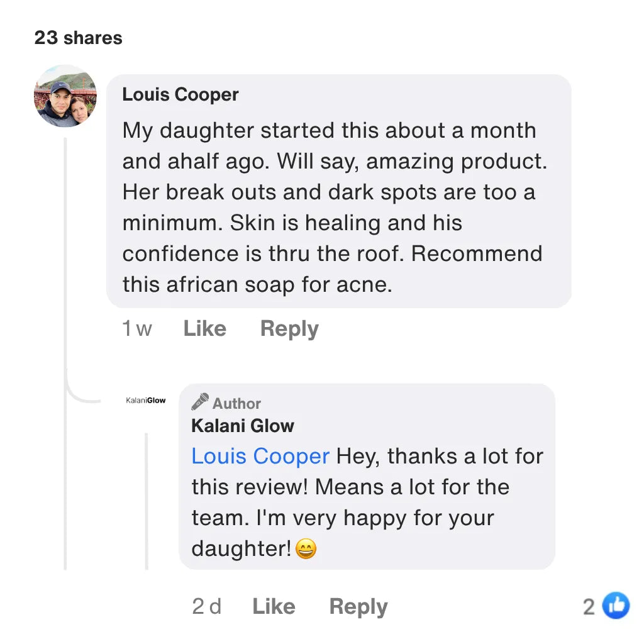Reply to Kalani Glow's comment

[x=358, y=606]
